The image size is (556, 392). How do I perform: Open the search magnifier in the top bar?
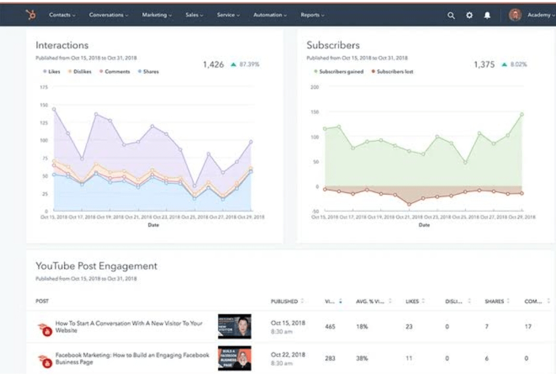451,16
